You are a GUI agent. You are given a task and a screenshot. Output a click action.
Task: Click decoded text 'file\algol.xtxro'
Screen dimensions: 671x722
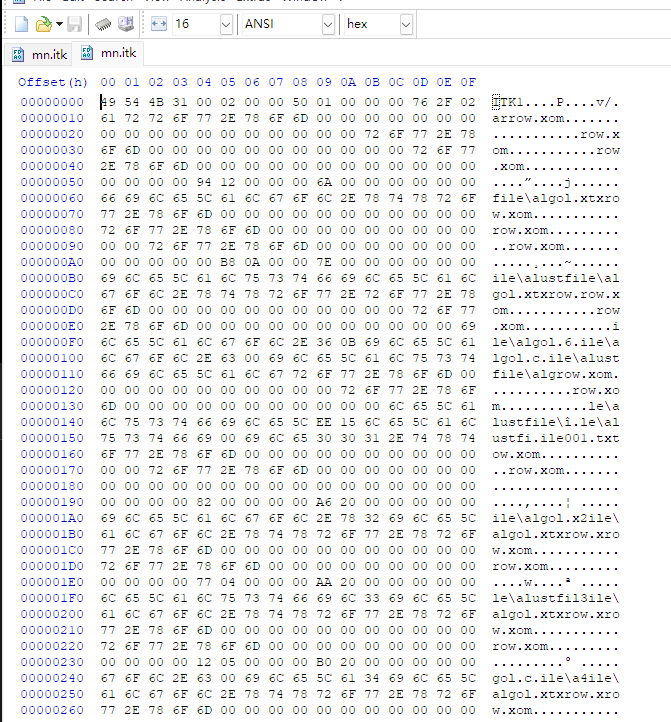(555, 198)
